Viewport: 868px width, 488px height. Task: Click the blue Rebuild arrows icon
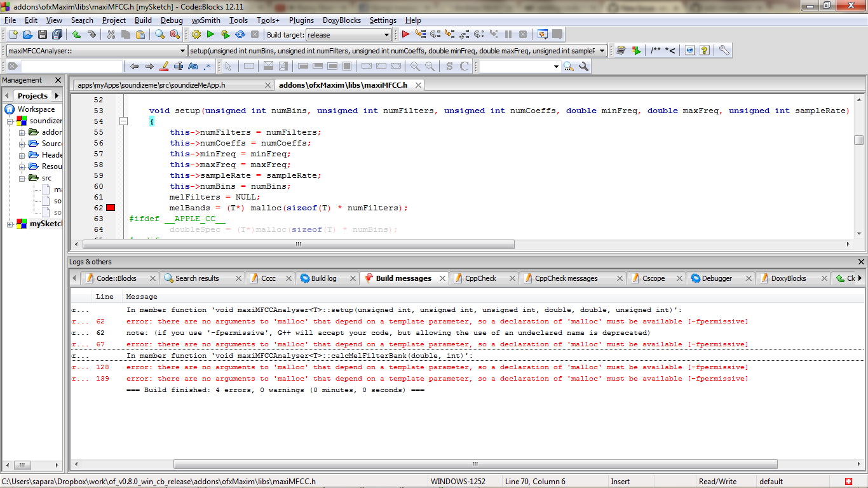click(240, 34)
